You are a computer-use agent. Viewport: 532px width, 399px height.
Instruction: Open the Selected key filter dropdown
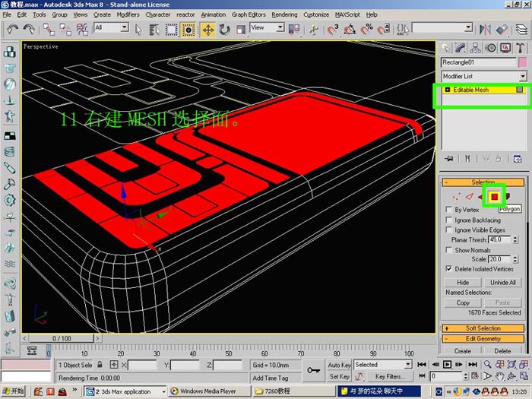[x=408, y=365]
